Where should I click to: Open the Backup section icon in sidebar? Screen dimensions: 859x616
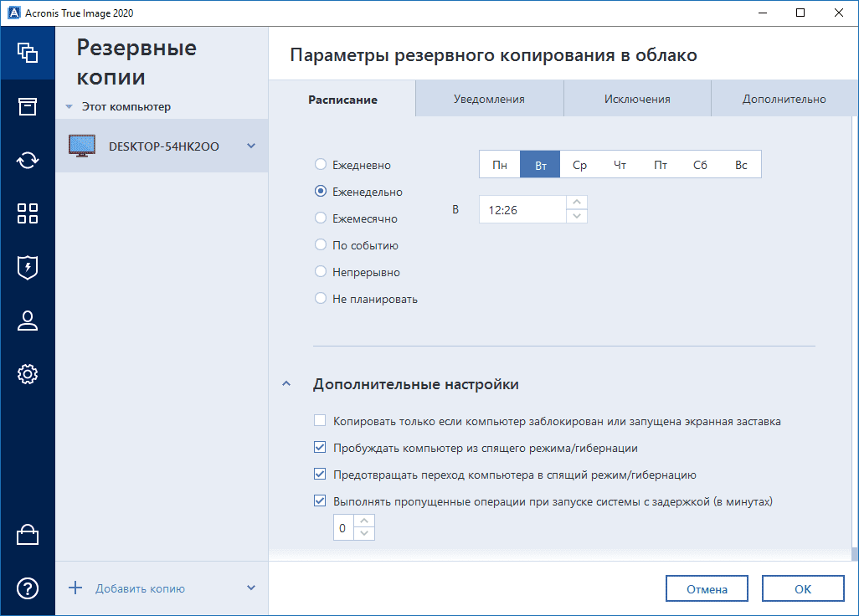coord(28,53)
